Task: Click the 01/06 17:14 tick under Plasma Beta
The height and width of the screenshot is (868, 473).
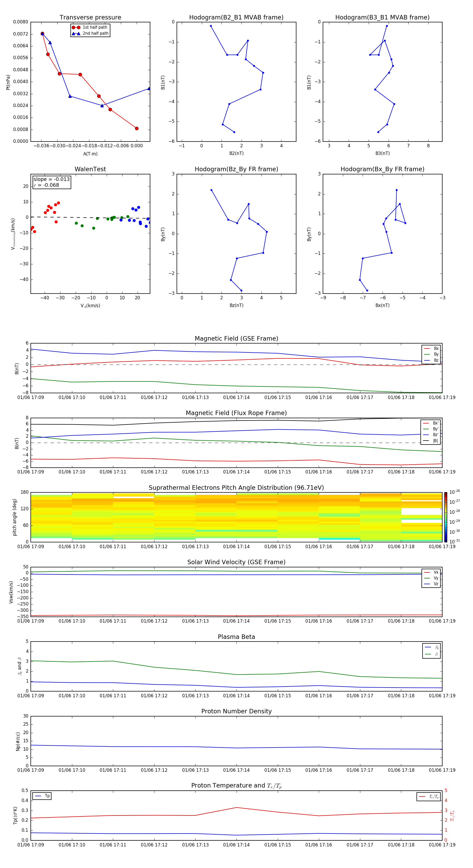Action: 236,695
